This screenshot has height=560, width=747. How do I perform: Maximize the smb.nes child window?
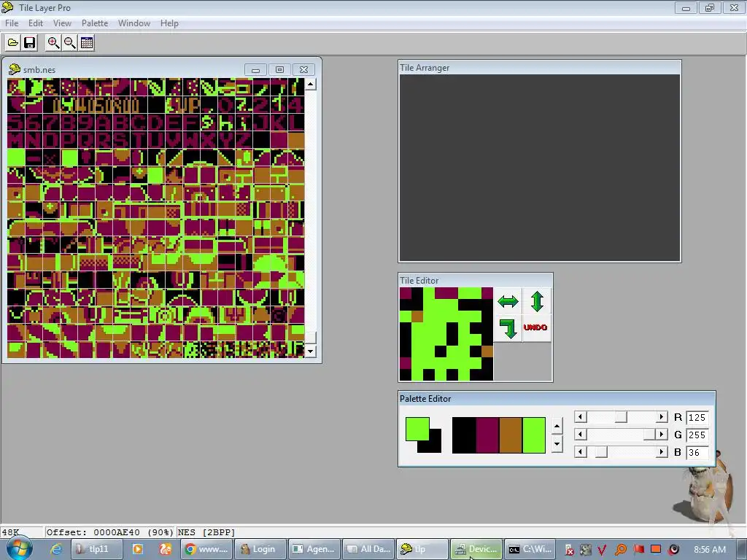tap(279, 70)
